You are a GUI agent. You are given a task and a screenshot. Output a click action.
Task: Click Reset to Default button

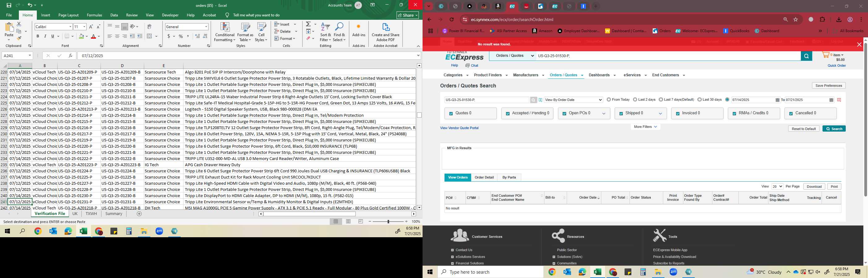coord(803,129)
